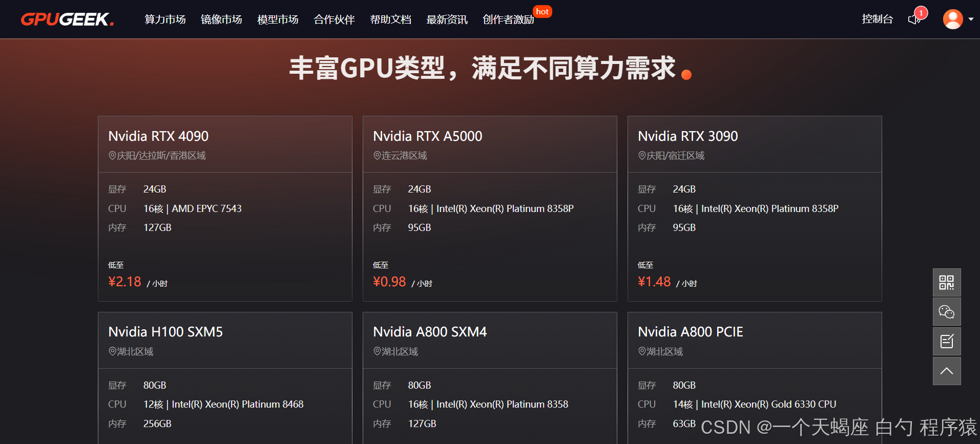The image size is (980, 444).
Task: Select the 最新资讯 navigation item
Action: [x=447, y=19]
